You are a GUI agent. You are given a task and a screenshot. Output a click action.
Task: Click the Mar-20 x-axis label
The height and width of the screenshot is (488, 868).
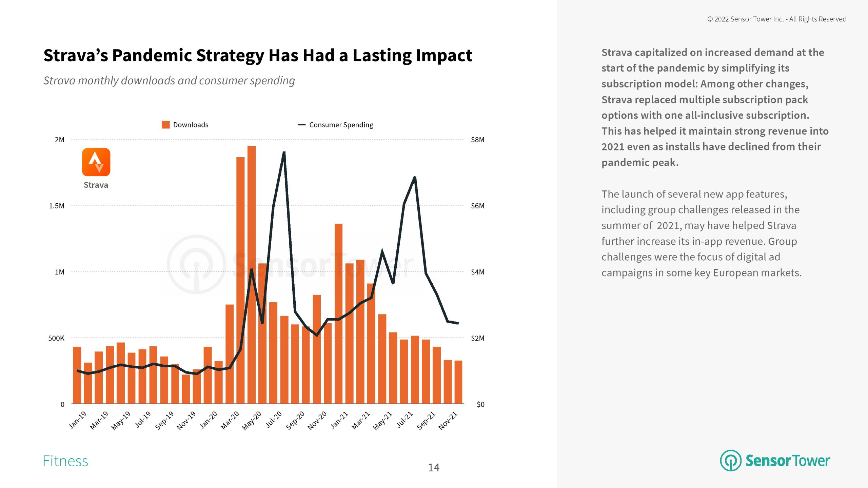point(230,421)
